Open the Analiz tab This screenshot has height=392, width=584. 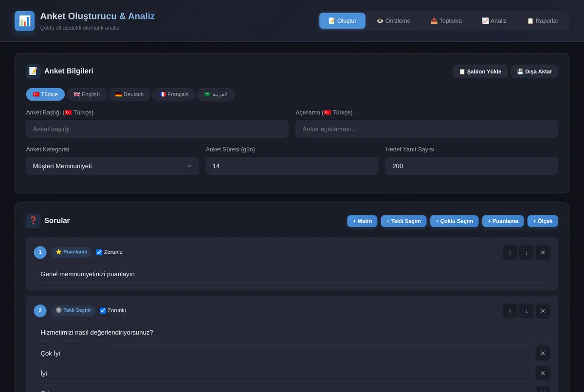494,21
